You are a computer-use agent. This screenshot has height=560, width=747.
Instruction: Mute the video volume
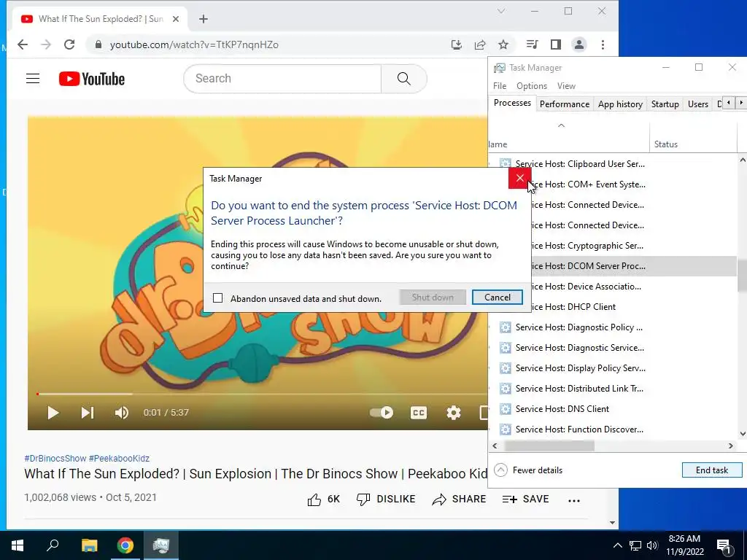pos(122,413)
